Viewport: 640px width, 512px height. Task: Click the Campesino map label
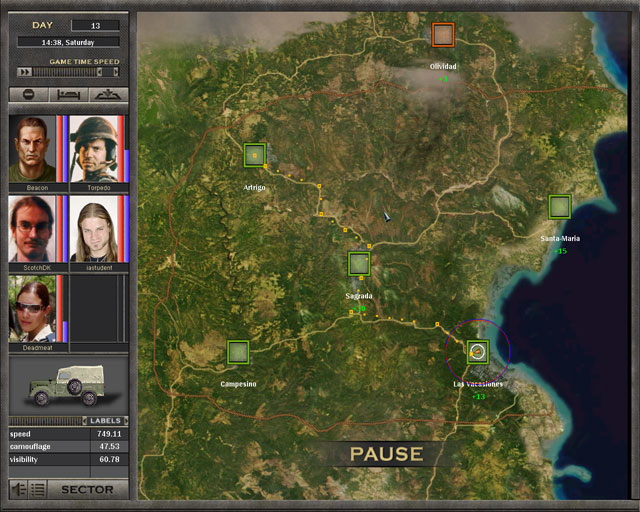coord(238,384)
